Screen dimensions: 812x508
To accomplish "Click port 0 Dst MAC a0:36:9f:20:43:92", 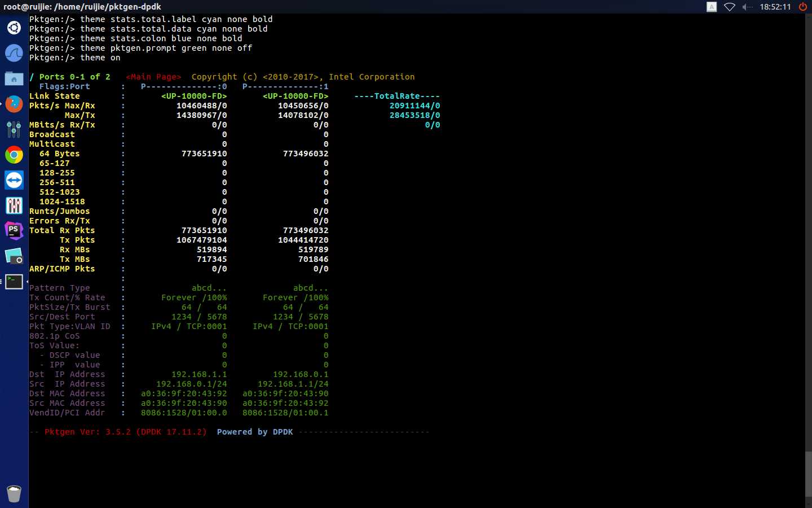I will 184,393.
